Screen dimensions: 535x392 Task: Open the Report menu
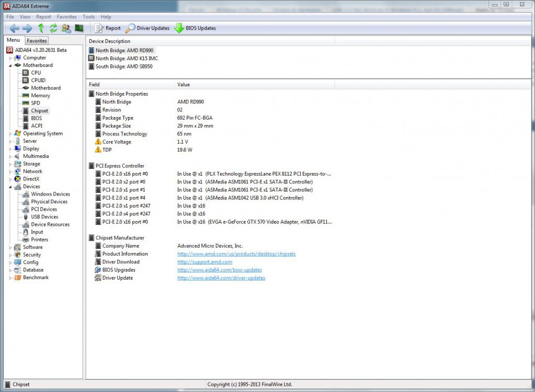[43, 17]
